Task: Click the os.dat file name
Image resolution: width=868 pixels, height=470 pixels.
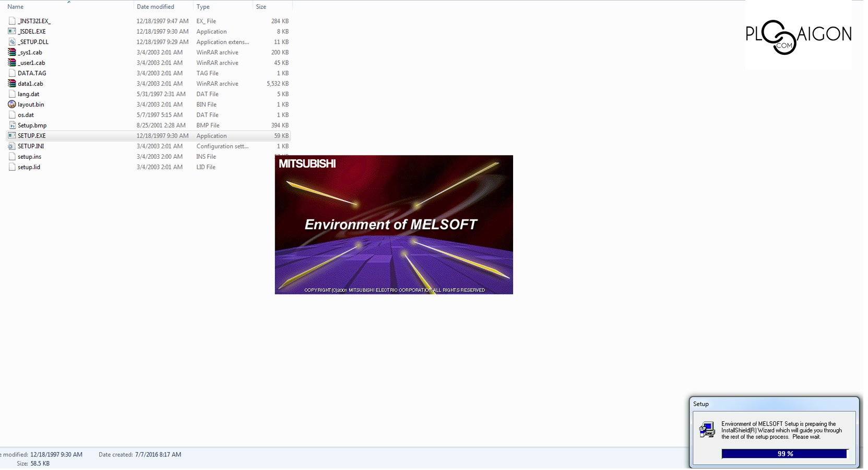Action: (x=26, y=115)
